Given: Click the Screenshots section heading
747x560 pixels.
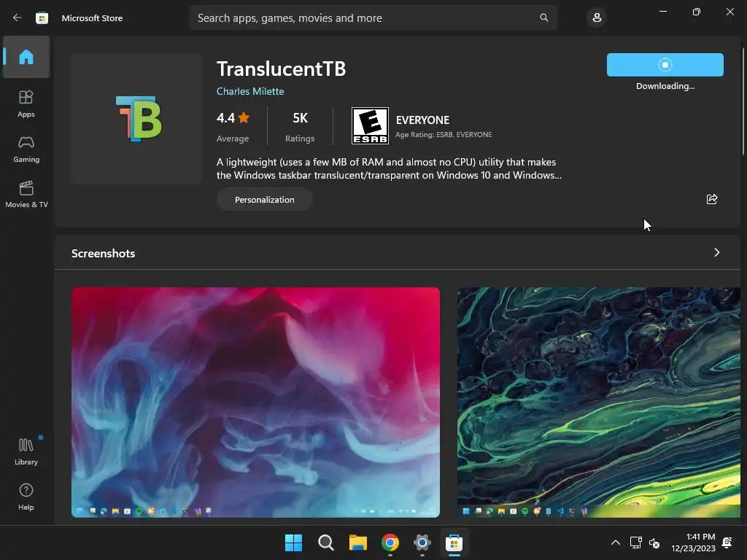Looking at the screenshot, I should click(x=104, y=253).
